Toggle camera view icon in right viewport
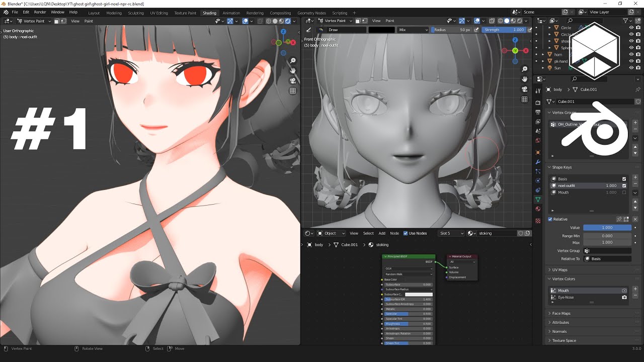Image resolution: width=644 pixels, height=362 pixels. (x=524, y=89)
